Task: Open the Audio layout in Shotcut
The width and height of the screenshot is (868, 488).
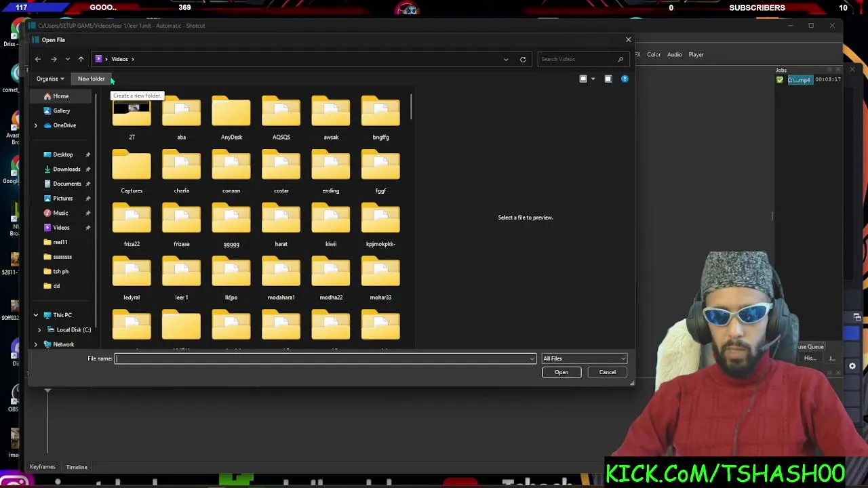Action: pos(674,54)
